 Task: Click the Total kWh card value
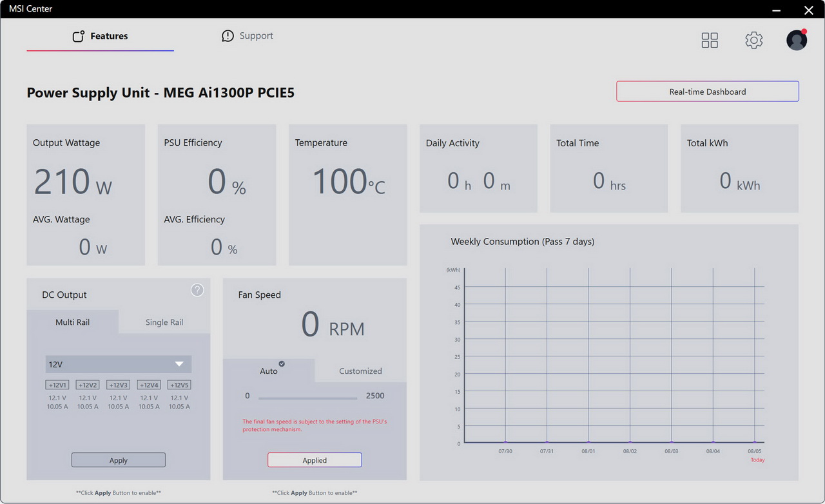740,181
